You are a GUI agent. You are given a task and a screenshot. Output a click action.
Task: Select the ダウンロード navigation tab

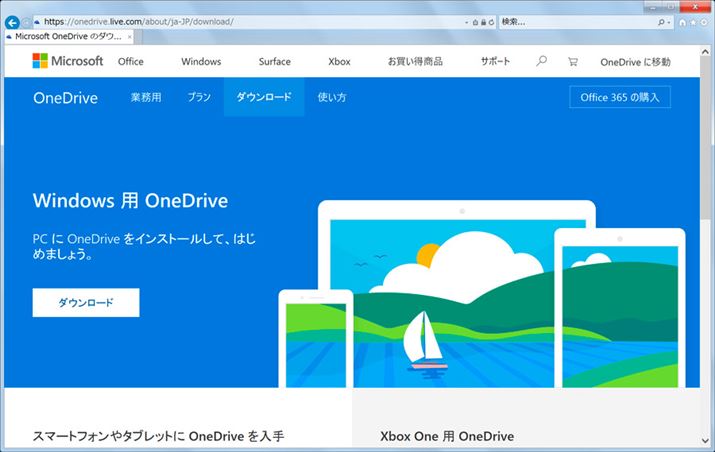point(264,97)
